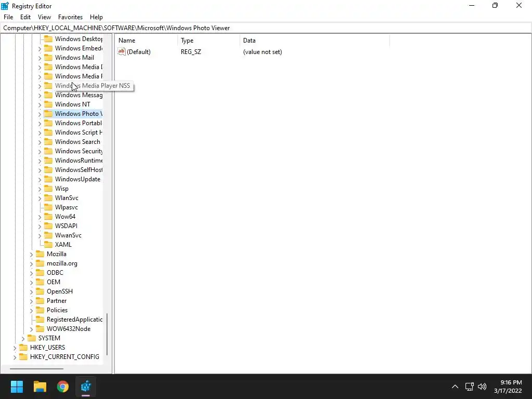The height and width of the screenshot is (399, 532).
Task: Click the registry path address bar
Action: coord(266,28)
